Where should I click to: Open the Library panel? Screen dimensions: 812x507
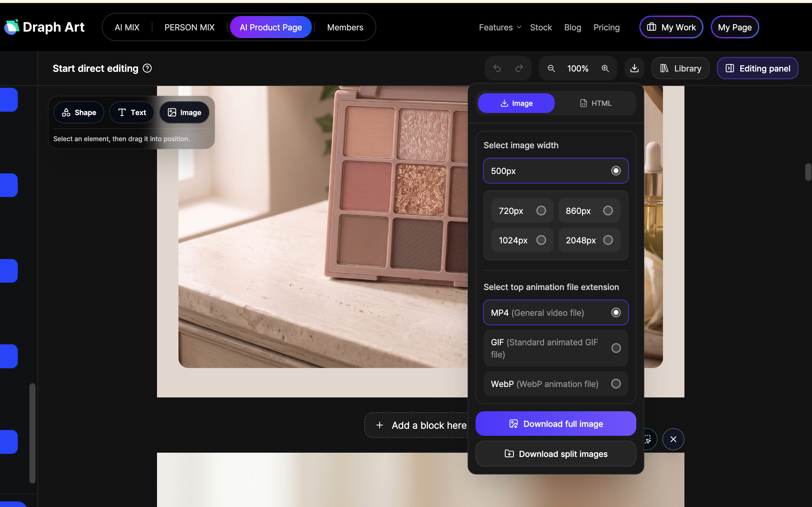[x=680, y=68]
